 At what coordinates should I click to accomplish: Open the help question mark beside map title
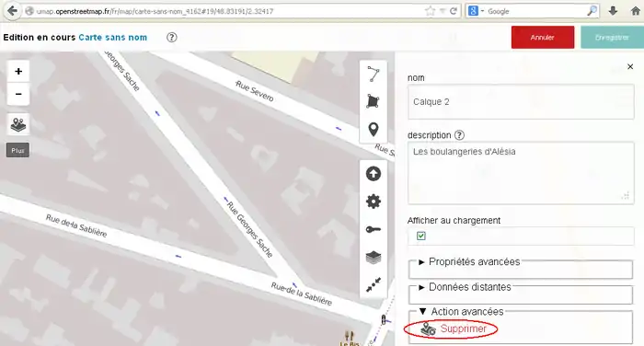172,38
